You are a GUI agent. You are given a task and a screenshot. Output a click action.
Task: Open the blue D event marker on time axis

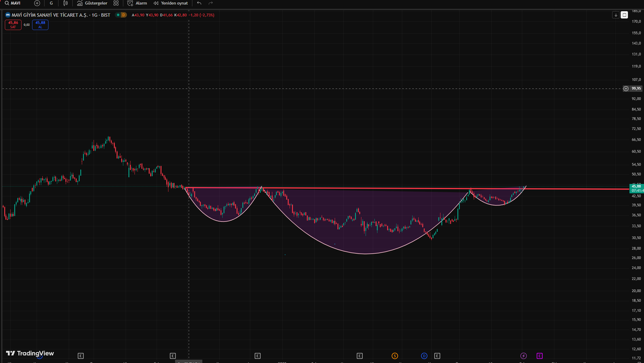424,355
